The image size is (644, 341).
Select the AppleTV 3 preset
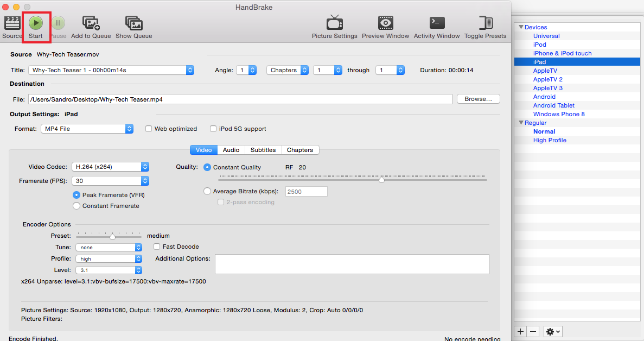[x=548, y=88]
